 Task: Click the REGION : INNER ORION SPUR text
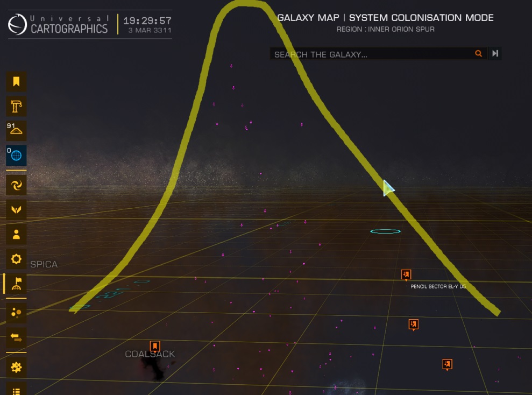point(386,29)
